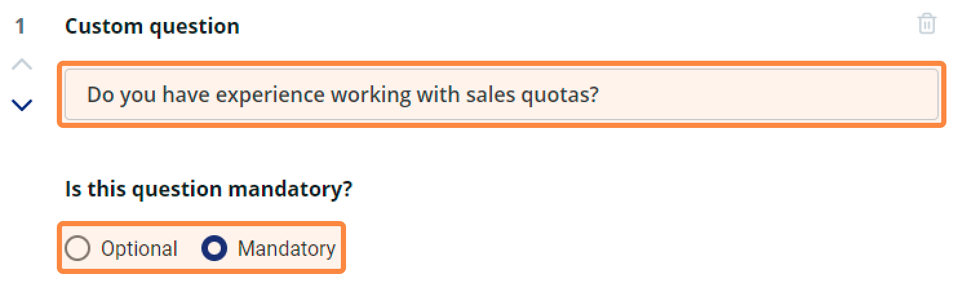The height and width of the screenshot is (305, 980).
Task: Remove question using the bin icon
Action: (x=926, y=24)
